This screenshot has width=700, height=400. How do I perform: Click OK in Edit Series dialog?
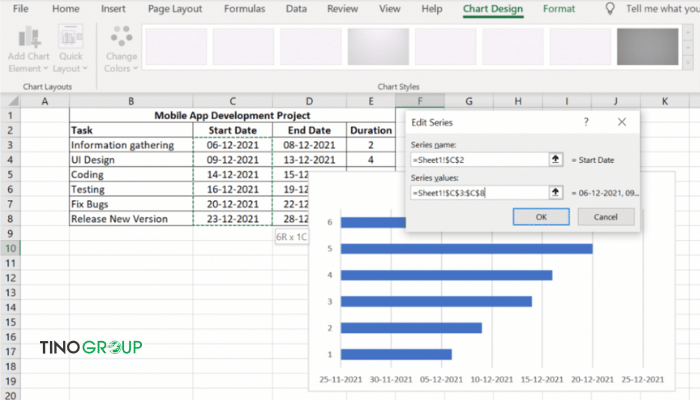[541, 217]
